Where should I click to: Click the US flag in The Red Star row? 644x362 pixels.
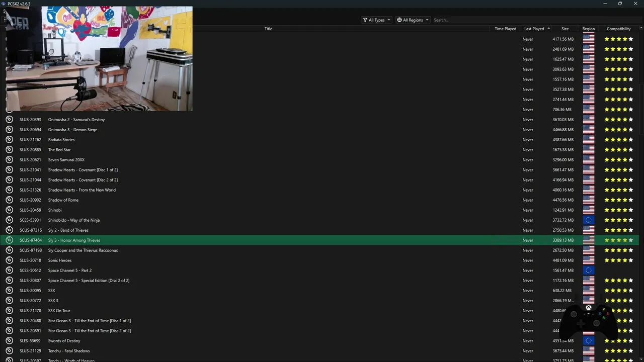588,149
